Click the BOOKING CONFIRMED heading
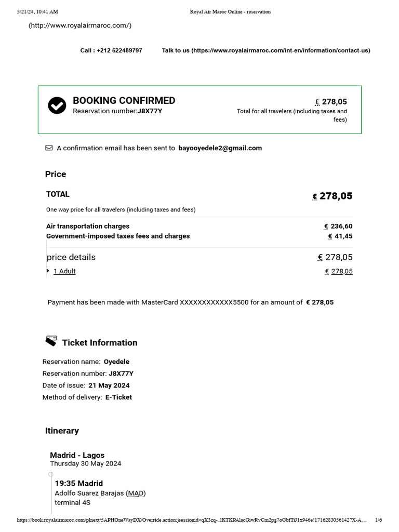Viewport: 399px width, 532px height. pos(124,100)
